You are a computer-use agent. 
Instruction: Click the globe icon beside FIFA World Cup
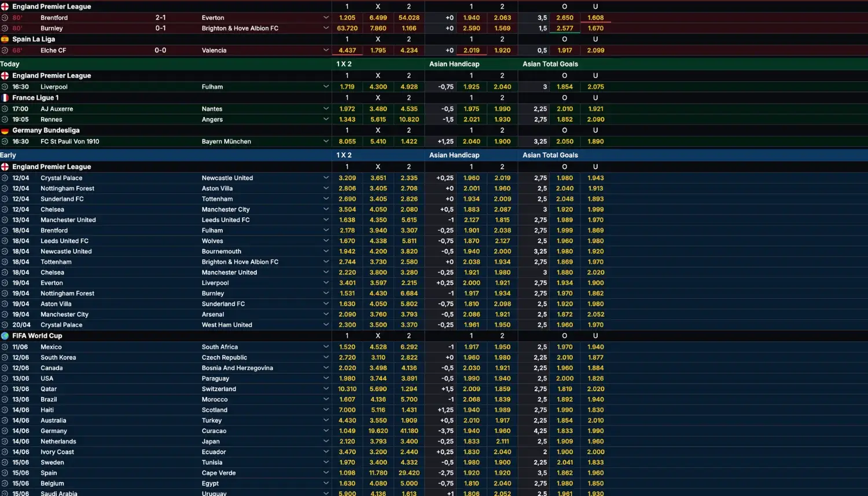(5, 336)
